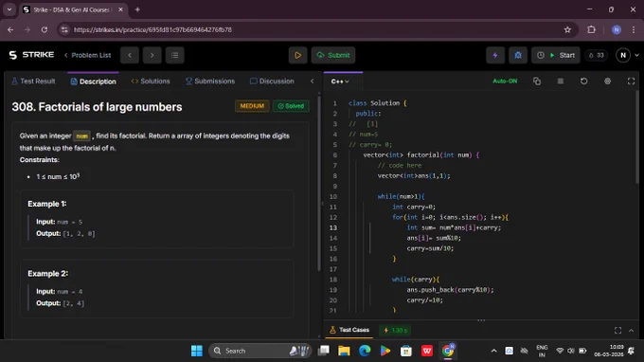Open the Test Cases tab
Image resolution: width=644 pixels, height=362 pixels.
pos(349,330)
